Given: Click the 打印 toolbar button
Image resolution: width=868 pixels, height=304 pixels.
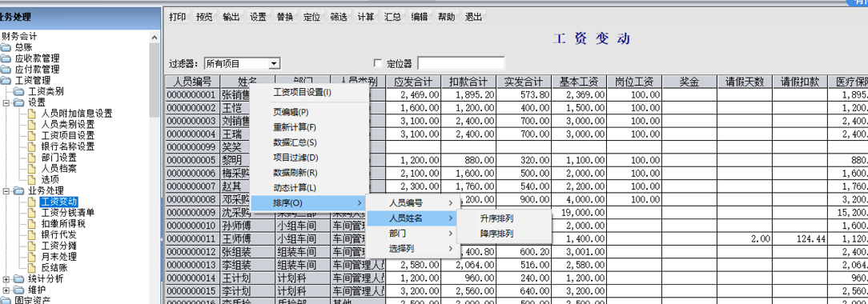Looking at the screenshot, I should (x=177, y=17).
